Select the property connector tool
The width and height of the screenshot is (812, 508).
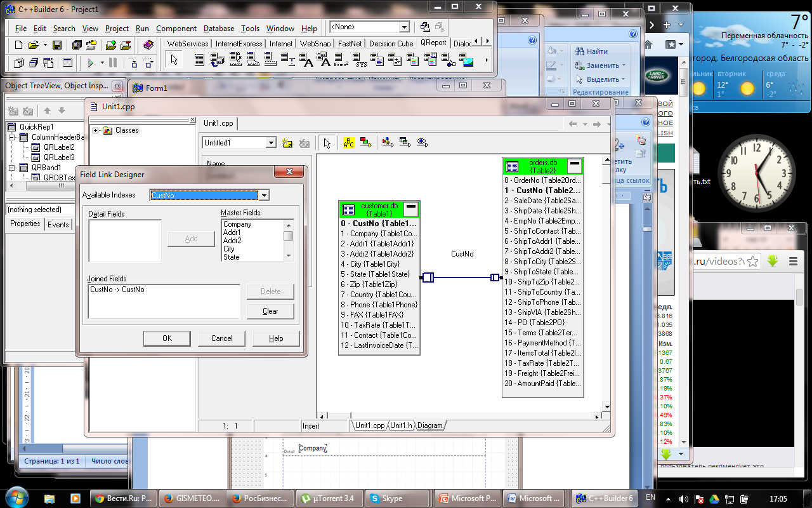(x=388, y=143)
